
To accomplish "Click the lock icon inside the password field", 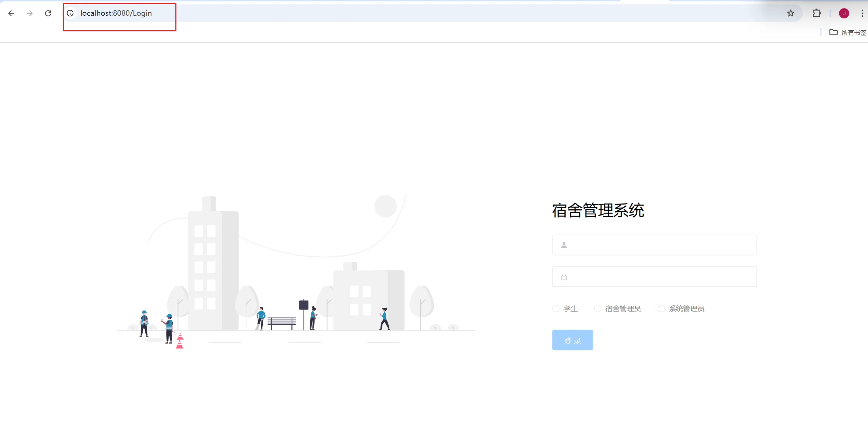I will tap(564, 277).
